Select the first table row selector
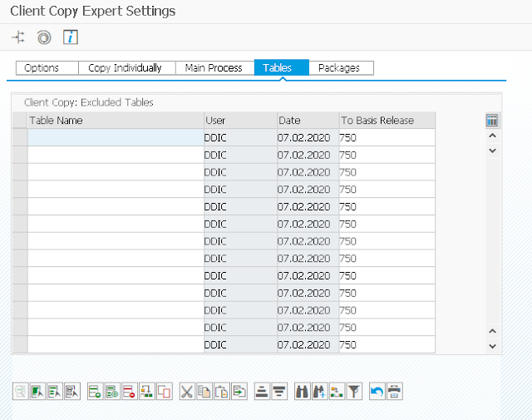This screenshot has width=532, height=420. 20,138
